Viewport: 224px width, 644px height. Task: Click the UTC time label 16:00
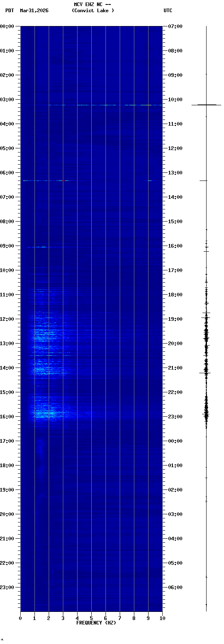pyautogui.click(x=175, y=246)
